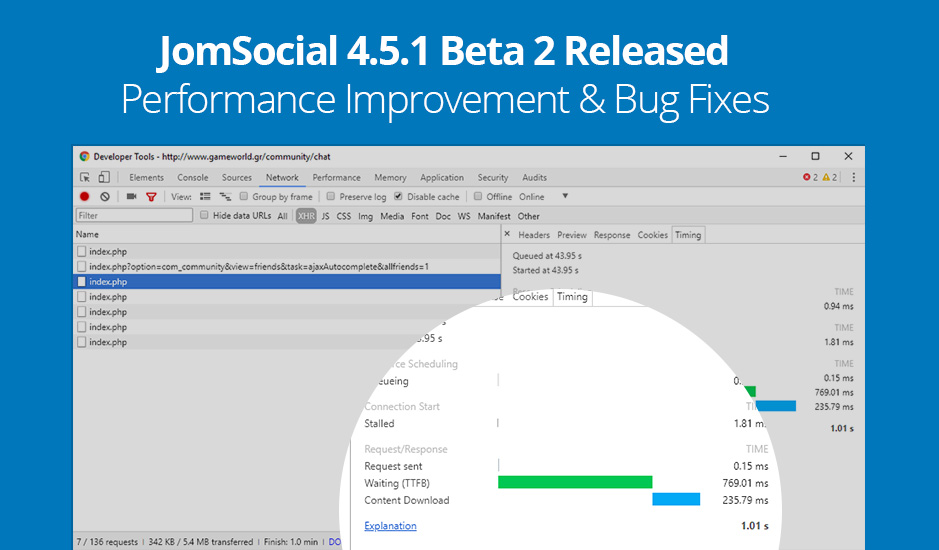Enable the Offline checkbox
939x550 pixels.
[x=478, y=196]
